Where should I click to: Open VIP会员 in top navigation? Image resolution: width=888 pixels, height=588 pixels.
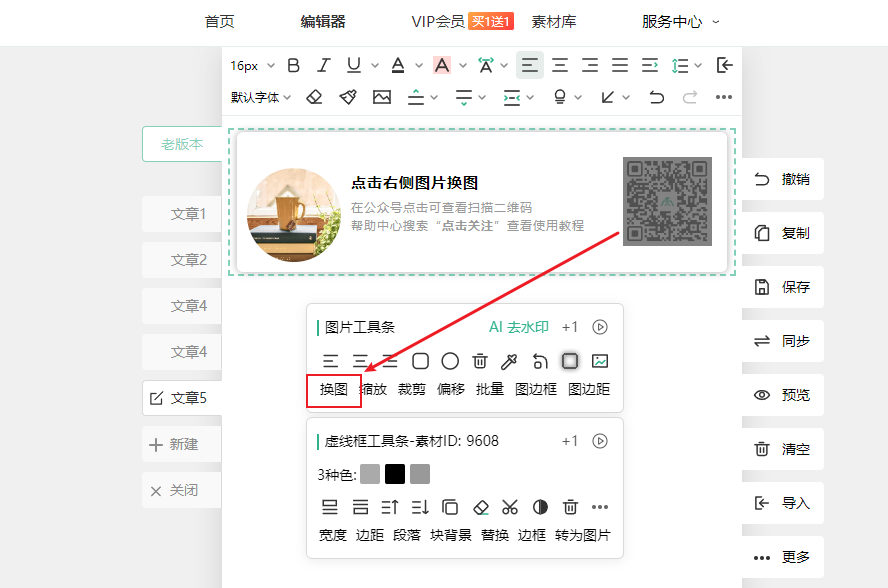pos(438,22)
